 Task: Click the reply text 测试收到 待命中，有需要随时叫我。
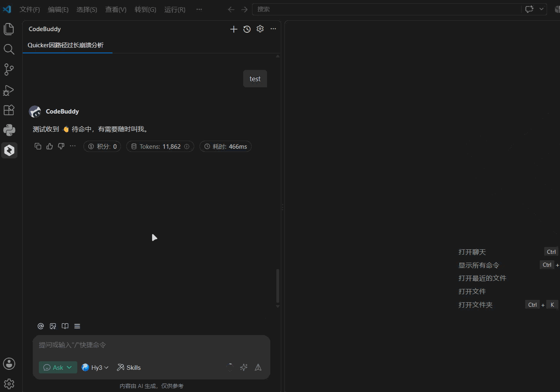point(91,129)
